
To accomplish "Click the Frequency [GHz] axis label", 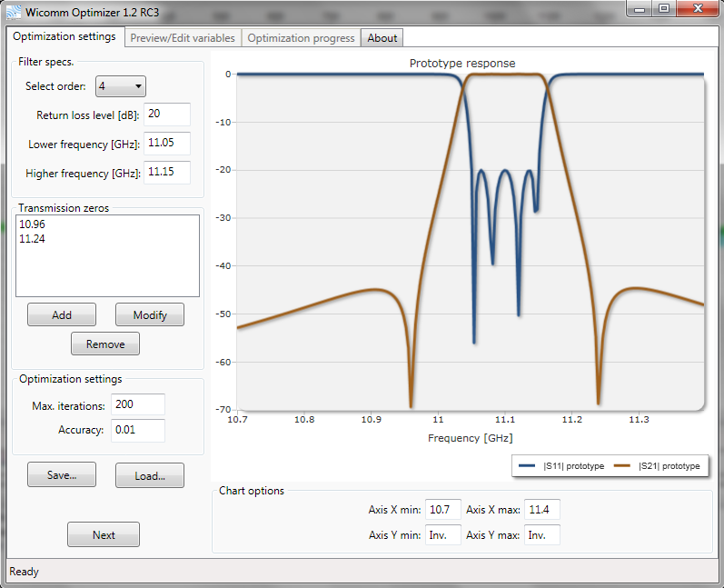I will [x=470, y=438].
